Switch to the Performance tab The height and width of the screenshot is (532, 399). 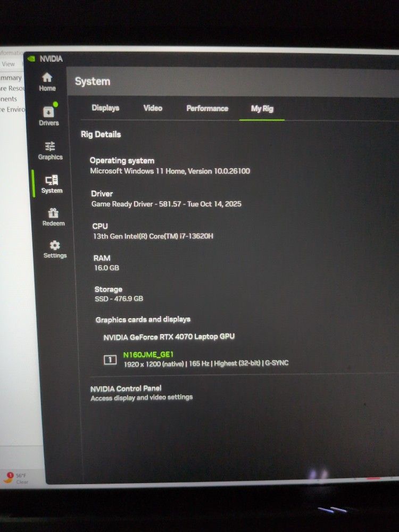pos(207,109)
